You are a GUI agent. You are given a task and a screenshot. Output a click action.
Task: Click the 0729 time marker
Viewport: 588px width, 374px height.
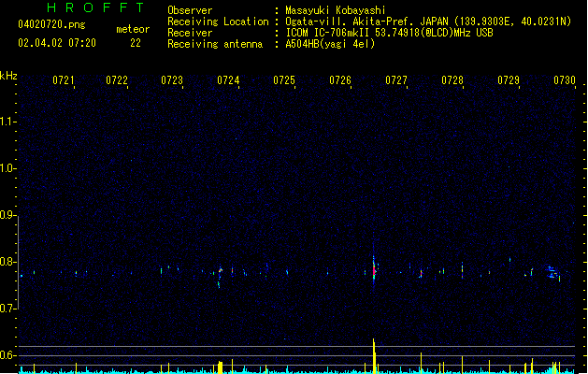click(509, 80)
